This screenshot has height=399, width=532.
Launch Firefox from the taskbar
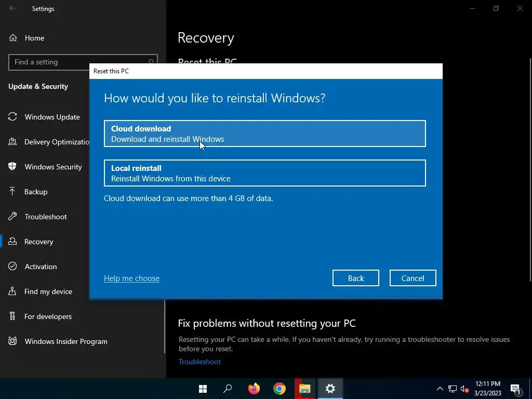(254, 389)
